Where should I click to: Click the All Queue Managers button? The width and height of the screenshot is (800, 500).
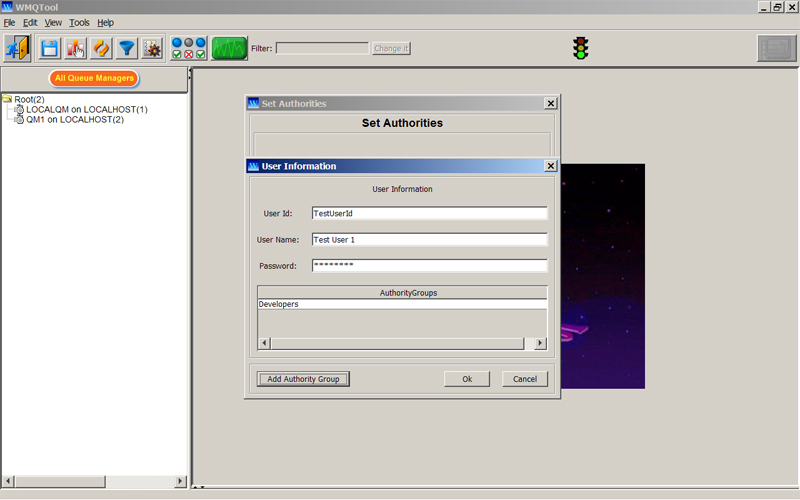[x=94, y=78]
